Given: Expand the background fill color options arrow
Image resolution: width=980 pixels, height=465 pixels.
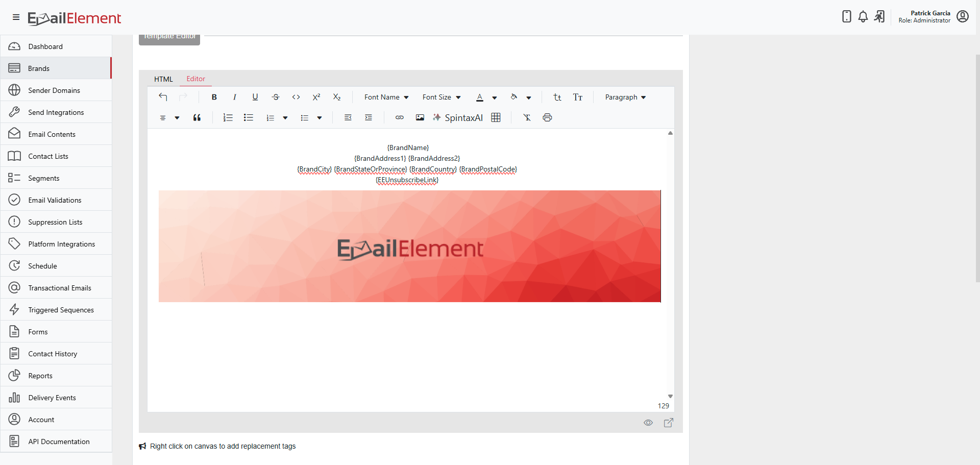Looking at the screenshot, I should [529, 97].
